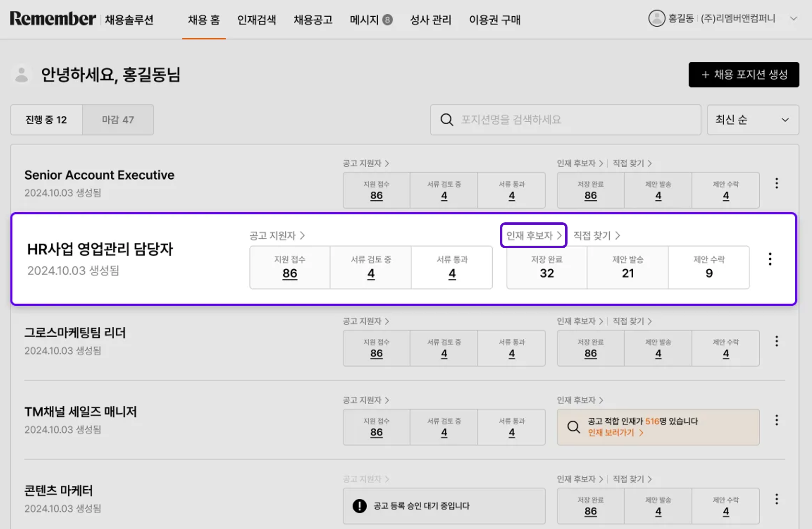
Task: Click the magnifier icon in 공고 적합 인재 banner
Action: [573, 427]
